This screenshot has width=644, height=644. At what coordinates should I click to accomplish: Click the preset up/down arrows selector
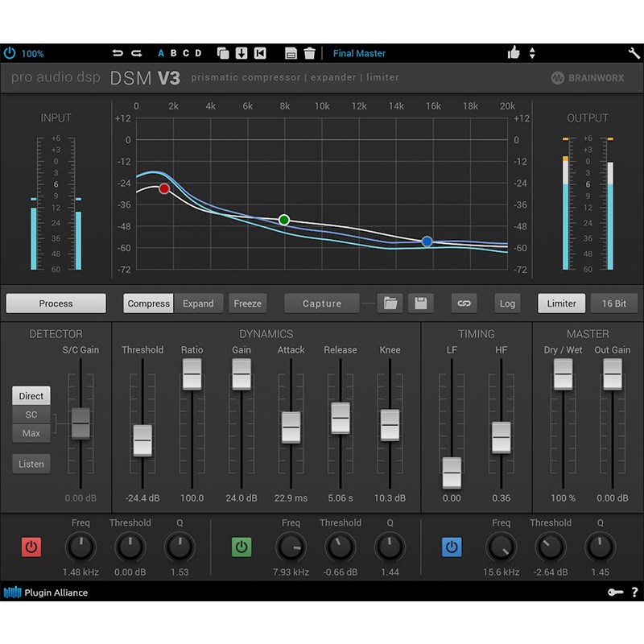tap(532, 54)
